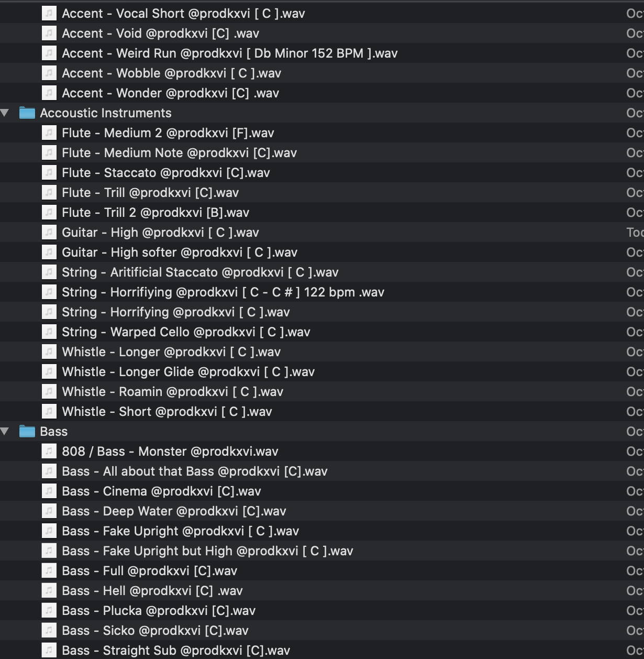This screenshot has height=659, width=644.
Task: Click audio icon of Bass - Sicko file
Action: [49, 630]
